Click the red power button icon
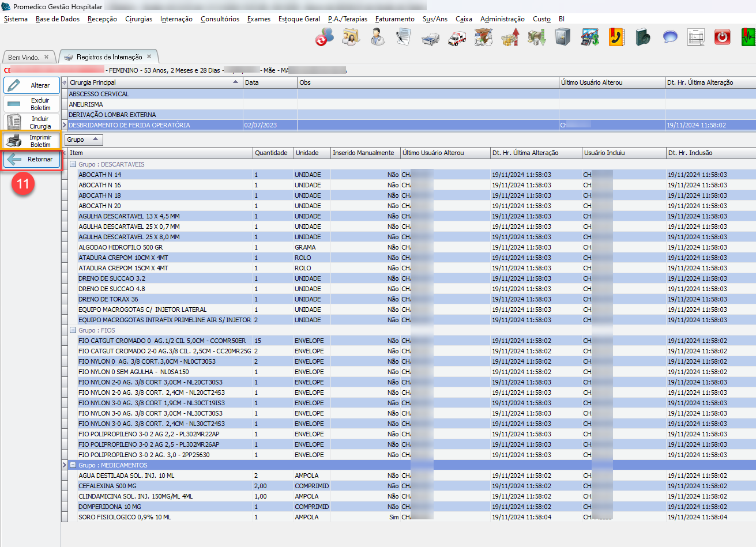The image size is (756, 547). point(722,37)
